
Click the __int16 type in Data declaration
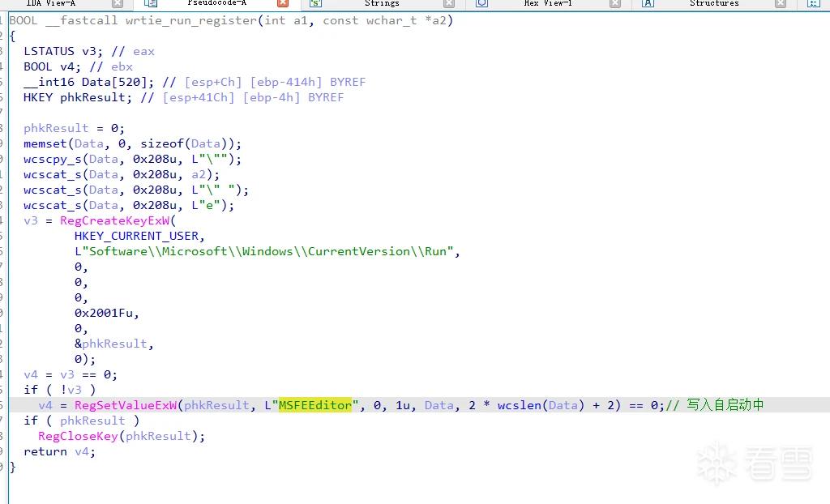49,82
